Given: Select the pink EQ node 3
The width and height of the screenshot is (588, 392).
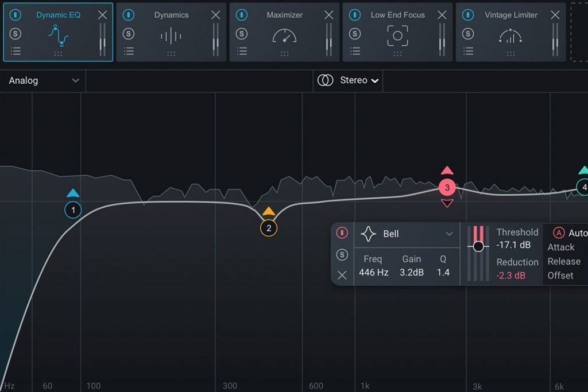Looking at the screenshot, I should coord(447,187).
